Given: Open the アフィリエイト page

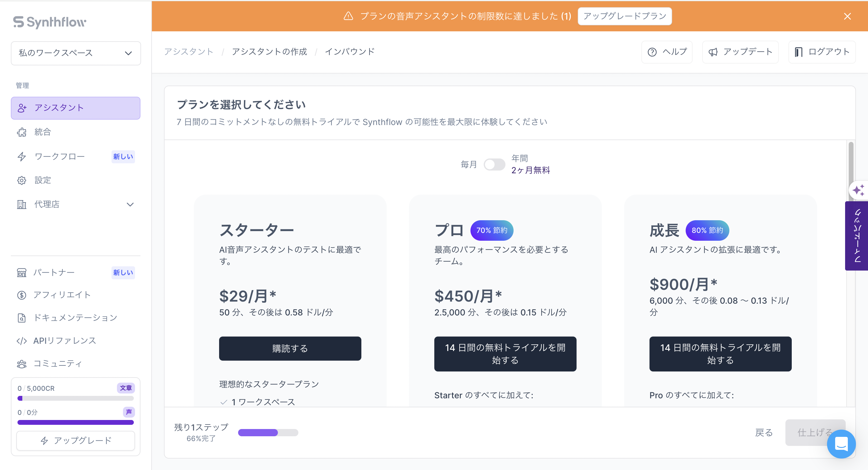Looking at the screenshot, I should click(76, 295).
